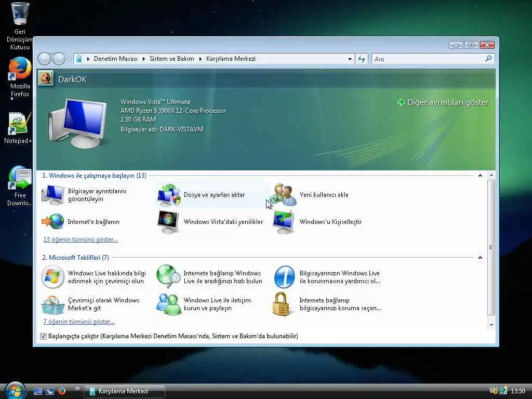532x399 pixels.
Task: Click the Internet'e bağlanın label
Action: click(x=94, y=222)
